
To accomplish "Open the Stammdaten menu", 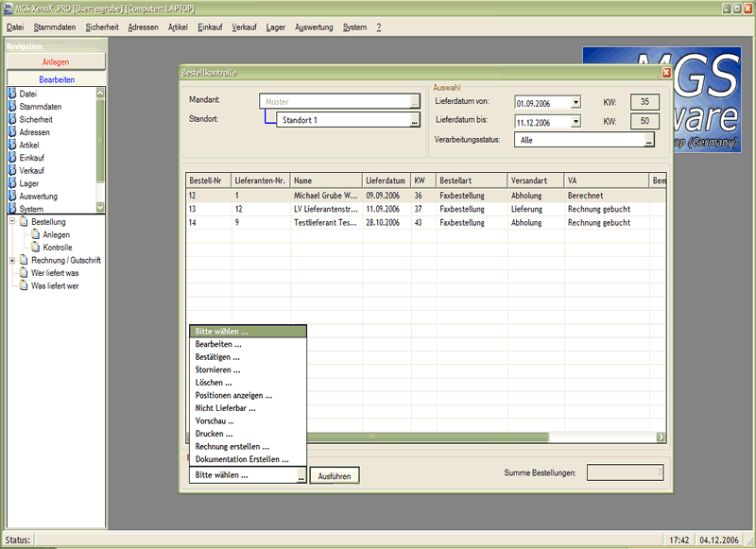I will [55, 27].
